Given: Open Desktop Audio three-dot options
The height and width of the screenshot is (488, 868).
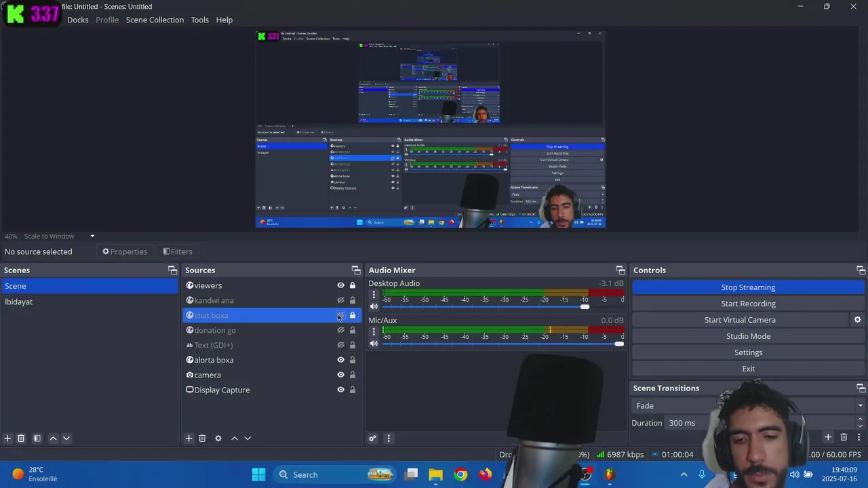Looking at the screenshot, I should [x=374, y=295].
